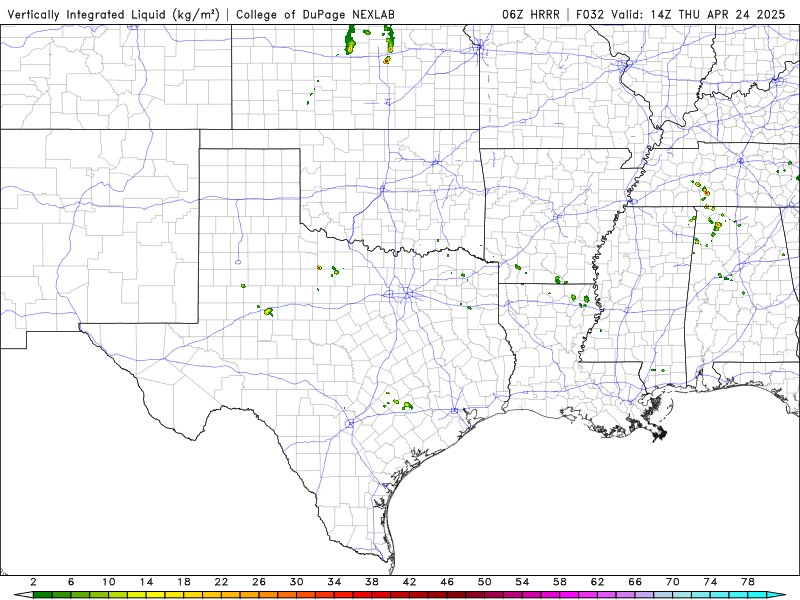This screenshot has height=600, width=800.
Task: Click the color scale label '70'
Action: (673, 582)
